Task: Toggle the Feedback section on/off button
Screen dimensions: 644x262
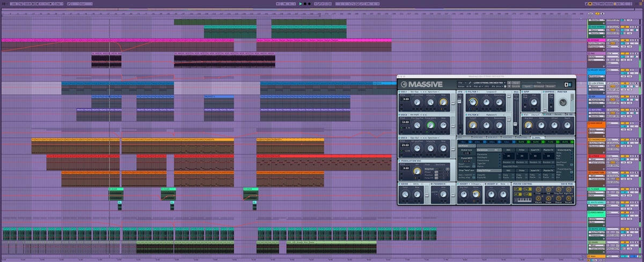Action: click(x=432, y=184)
